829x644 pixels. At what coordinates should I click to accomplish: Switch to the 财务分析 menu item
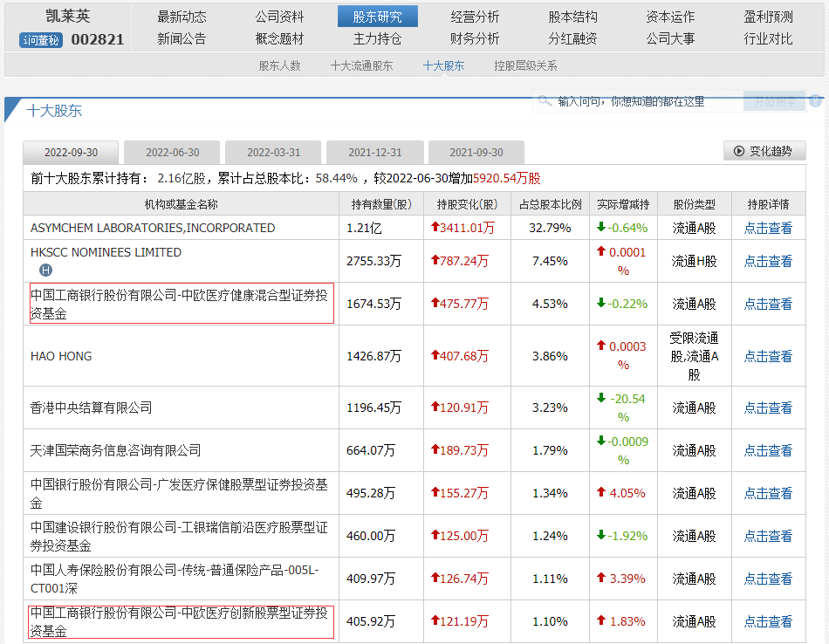tap(475, 38)
